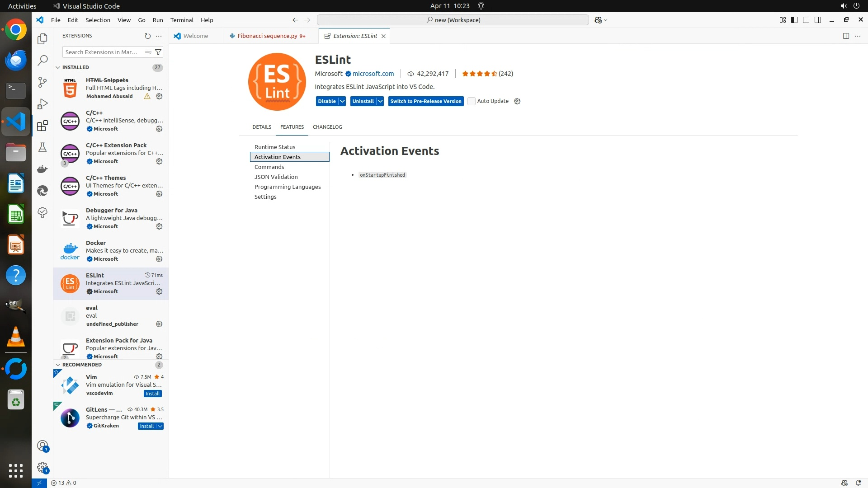Collapse the Installed extensions section
This screenshot has height=488, width=868.
[x=58, y=67]
